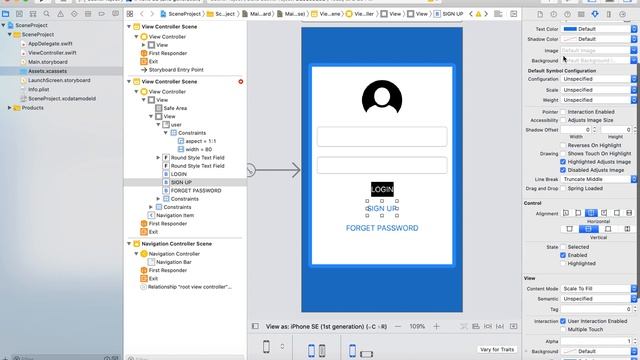The image size is (640, 360).
Task: Select ViewController.swift file
Action: [52, 53]
